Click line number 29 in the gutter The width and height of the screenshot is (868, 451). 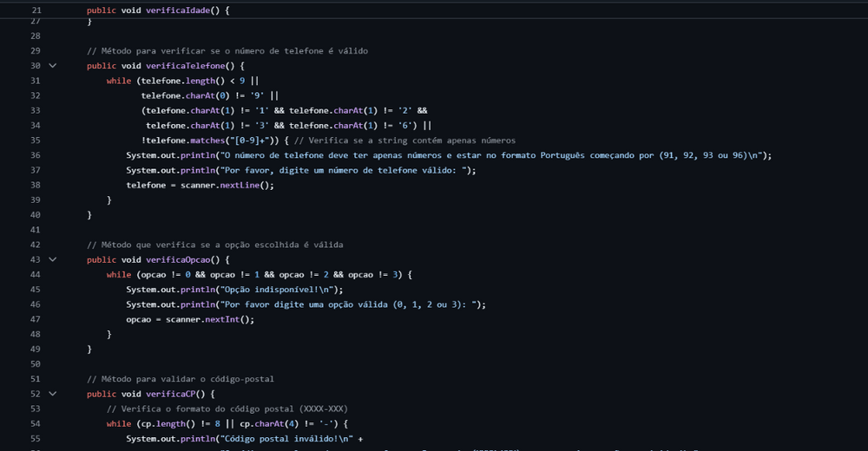36,51
